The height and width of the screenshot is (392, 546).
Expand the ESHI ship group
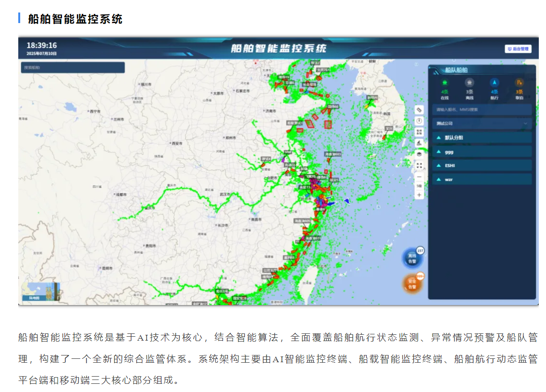pos(482,166)
